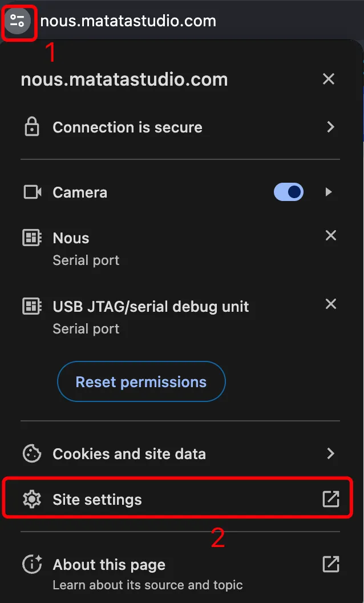
Task: Remove USB JTAG/serial debug unit permission
Action: (x=331, y=304)
